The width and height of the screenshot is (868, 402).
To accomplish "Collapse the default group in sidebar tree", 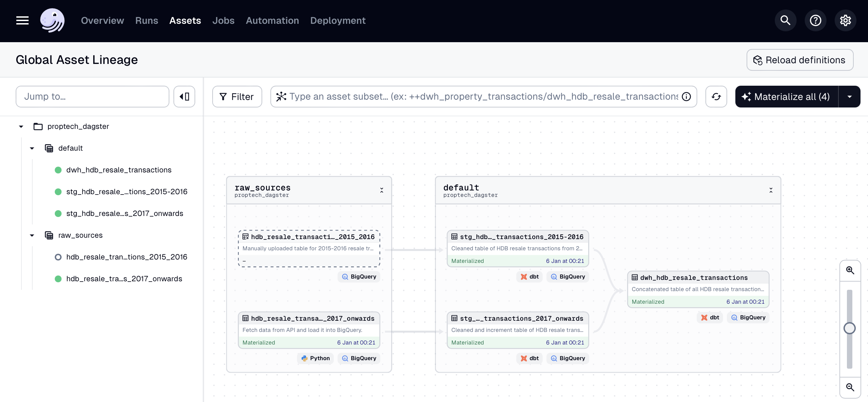I will 32,148.
